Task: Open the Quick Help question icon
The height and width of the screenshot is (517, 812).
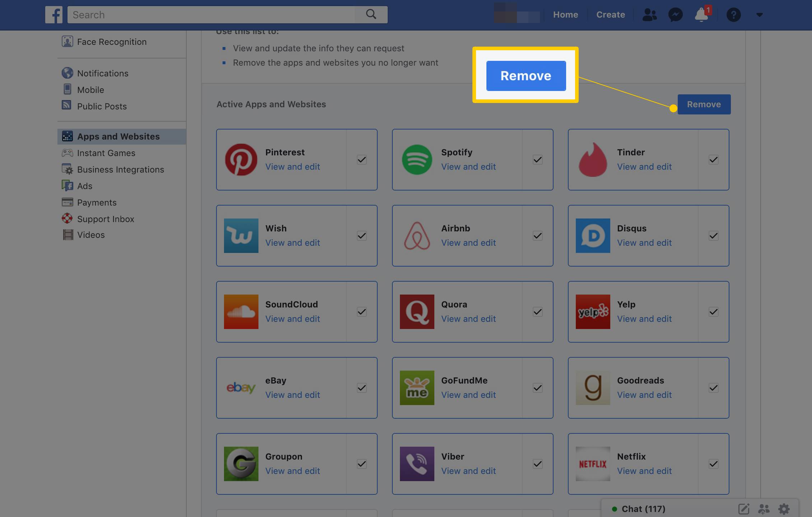Action: point(733,15)
